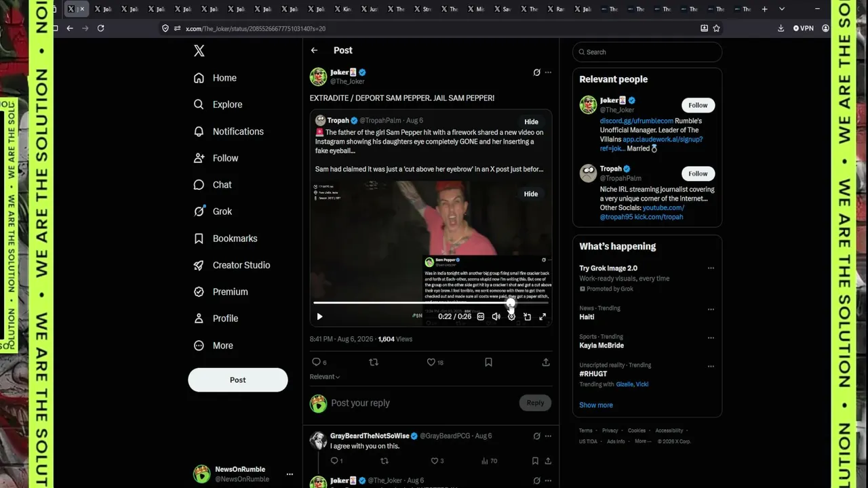The width and height of the screenshot is (868, 488).
Task: Open the kick.com/tropah link
Action: pos(658,217)
